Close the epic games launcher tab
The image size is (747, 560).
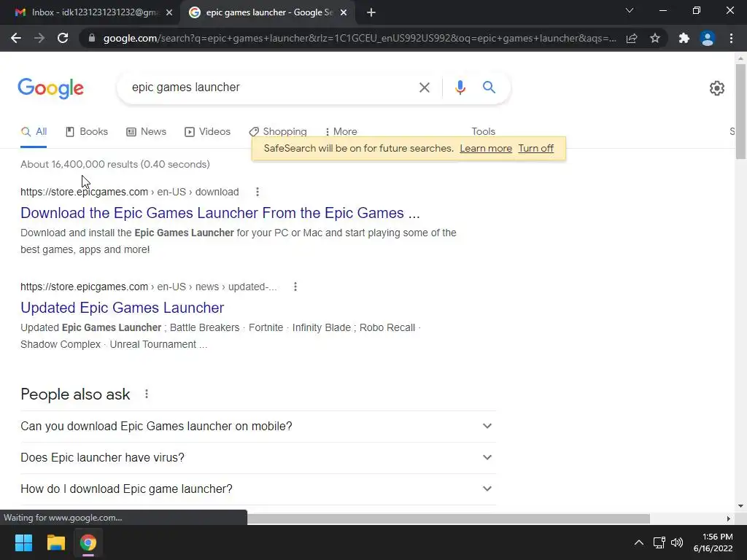coord(344,12)
